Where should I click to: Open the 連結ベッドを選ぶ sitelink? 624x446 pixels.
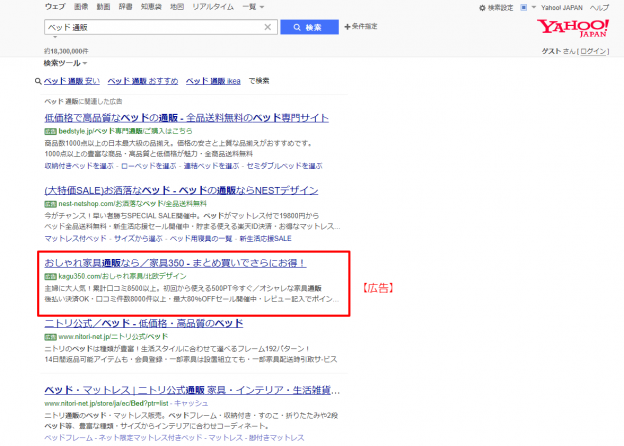pos(211,166)
